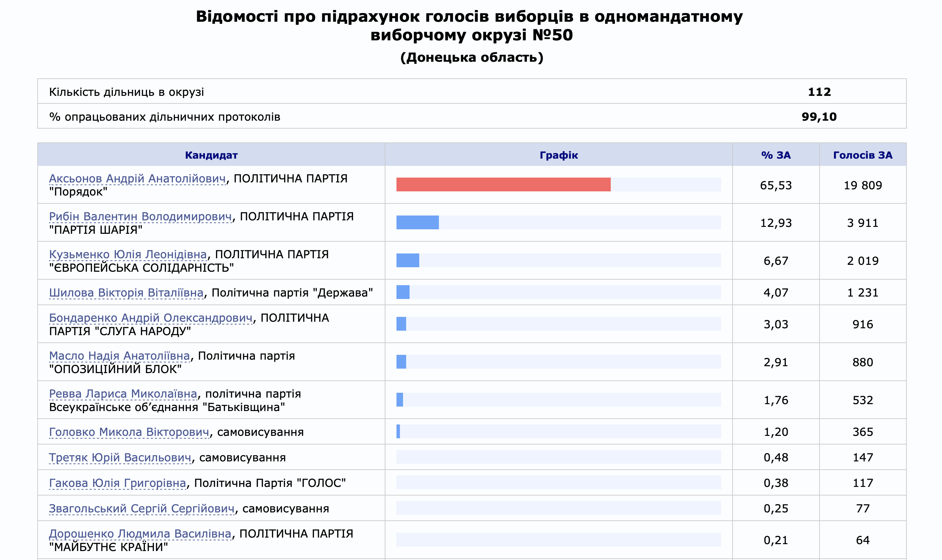Click the 99,10 processed protocols value
This screenshot has width=942, height=560.
point(818,117)
